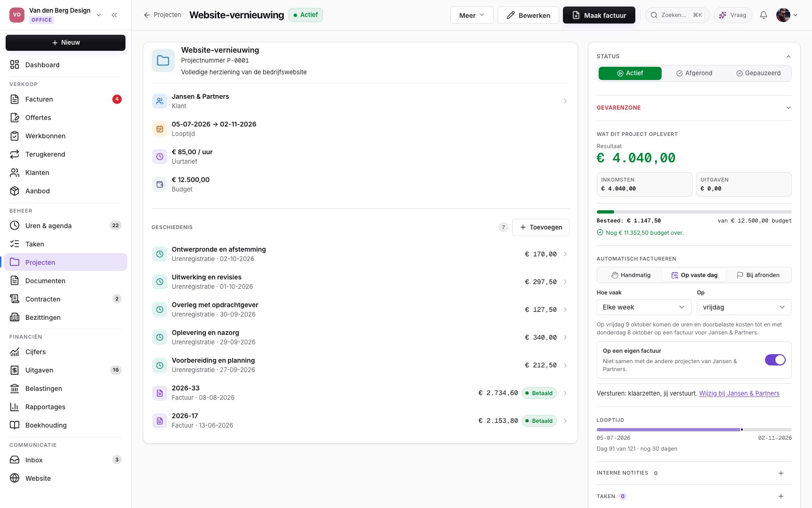The image size is (812, 508).
Task: Open the weekday dropdown showing vrijdag
Action: click(x=744, y=307)
